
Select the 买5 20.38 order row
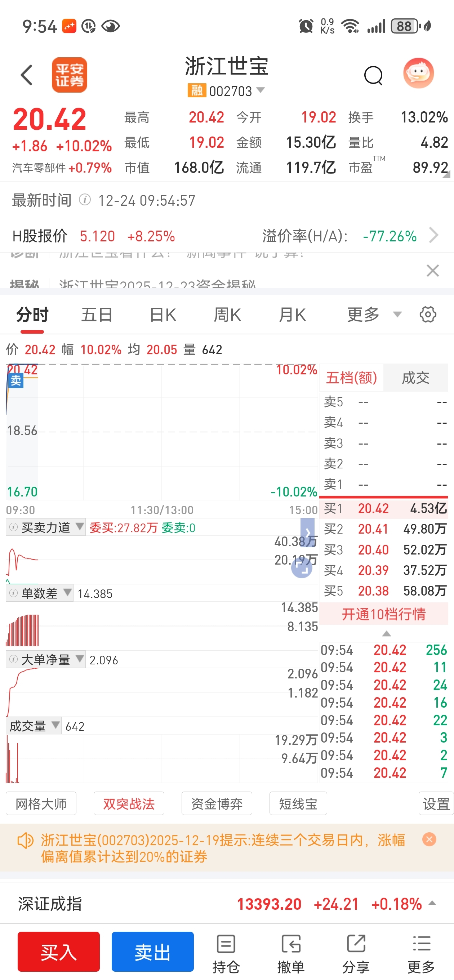(x=384, y=591)
